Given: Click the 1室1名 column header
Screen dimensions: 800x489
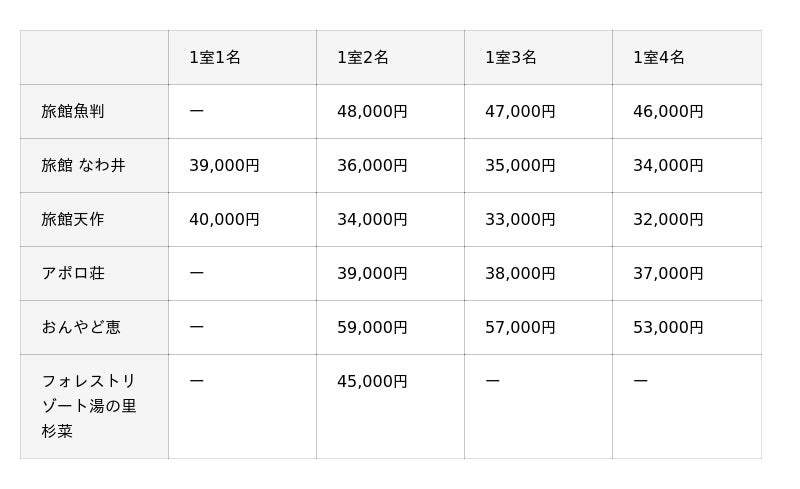Looking at the screenshot, I should click(x=215, y=58).
